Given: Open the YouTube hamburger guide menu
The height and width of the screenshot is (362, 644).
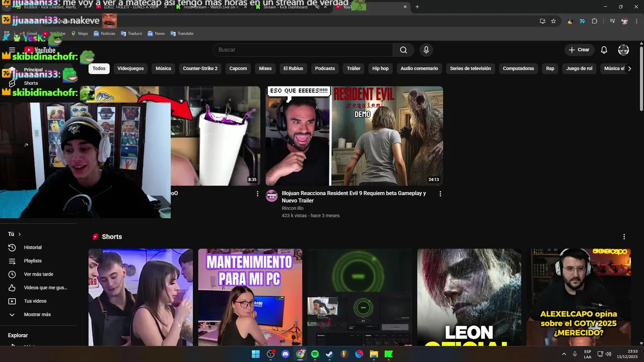Looking at the screenshot, I should pos(12,50).
